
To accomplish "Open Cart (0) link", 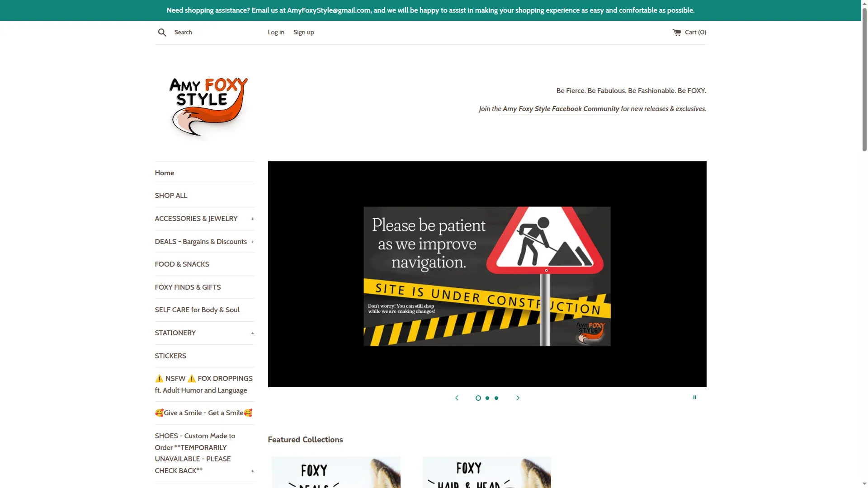I will [695, 33].
